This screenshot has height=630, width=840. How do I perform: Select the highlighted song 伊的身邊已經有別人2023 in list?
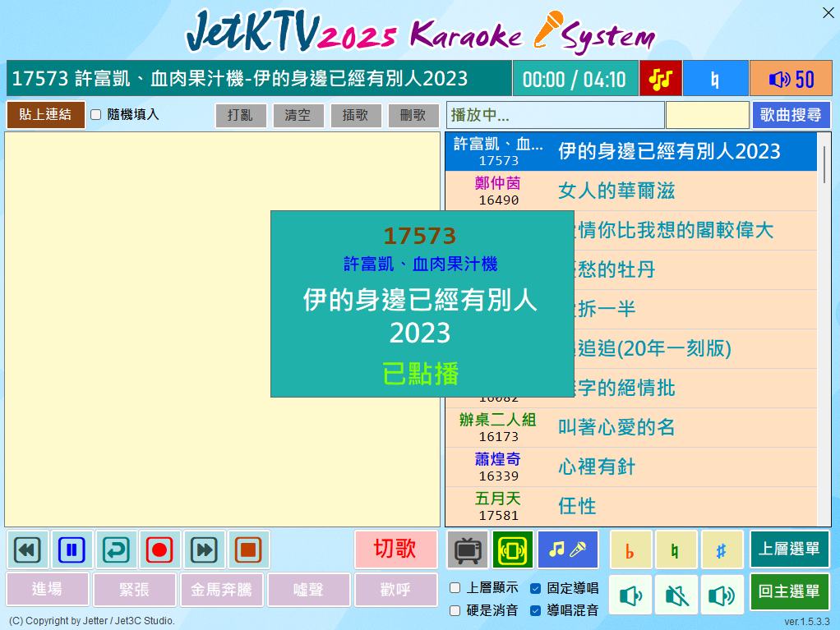(631, 151)
